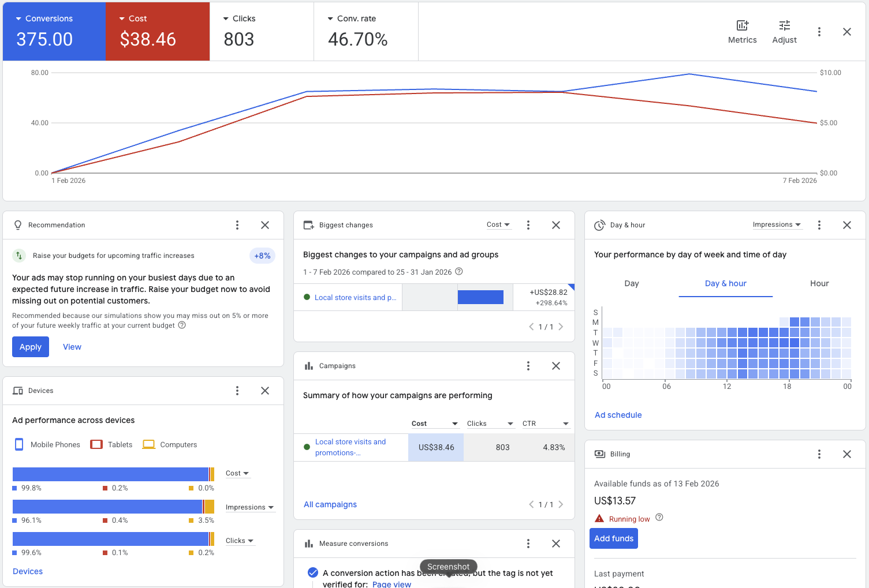Viewport: 869px width, 588px height.
Task: Switch to the Hour tab
Action: point(819,283)
